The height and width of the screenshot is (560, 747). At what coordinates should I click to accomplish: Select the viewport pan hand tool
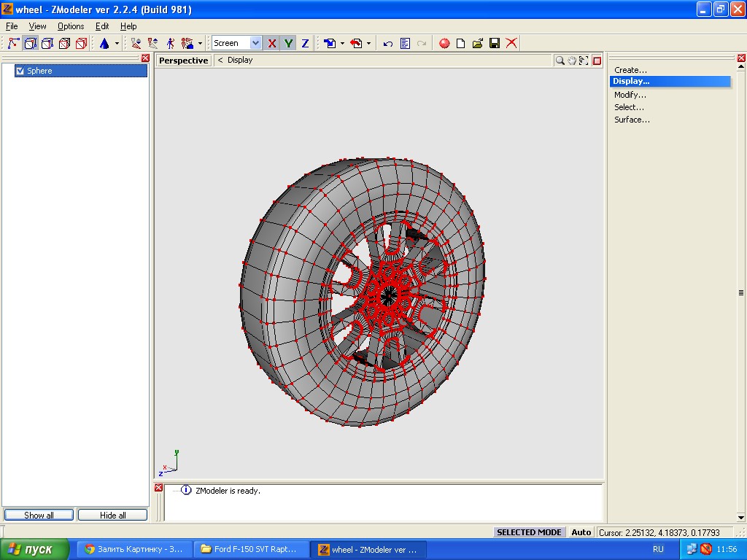click(x=572, y=61)
